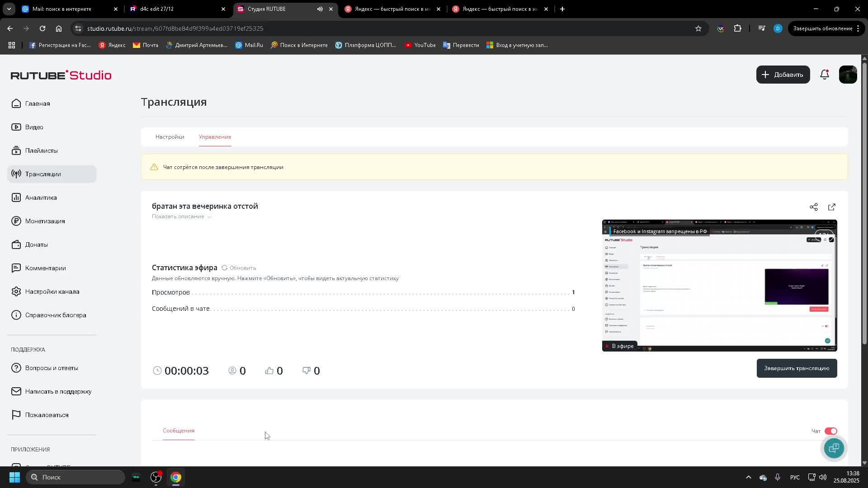Open Donations section in sidebar

point(36,244)
